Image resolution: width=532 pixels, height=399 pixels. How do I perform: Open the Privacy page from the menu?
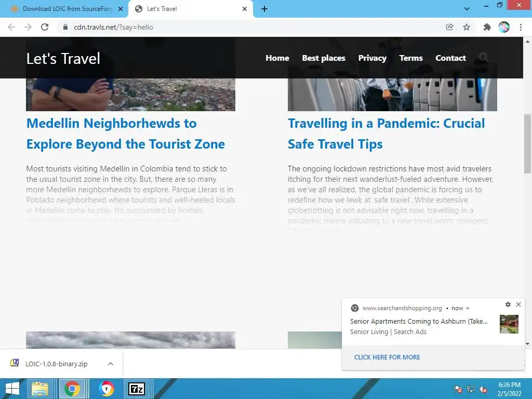point(372,58)
